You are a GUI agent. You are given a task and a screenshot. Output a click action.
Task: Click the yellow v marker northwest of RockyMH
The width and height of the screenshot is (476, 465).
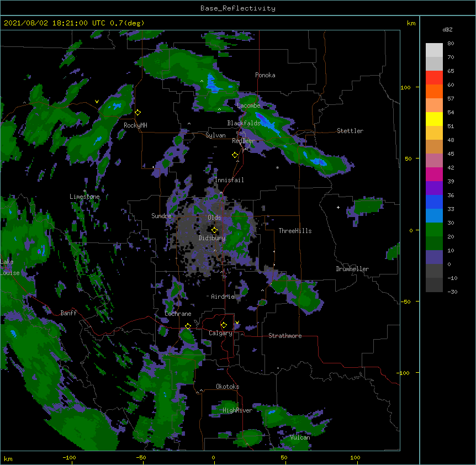pos(97,102)
